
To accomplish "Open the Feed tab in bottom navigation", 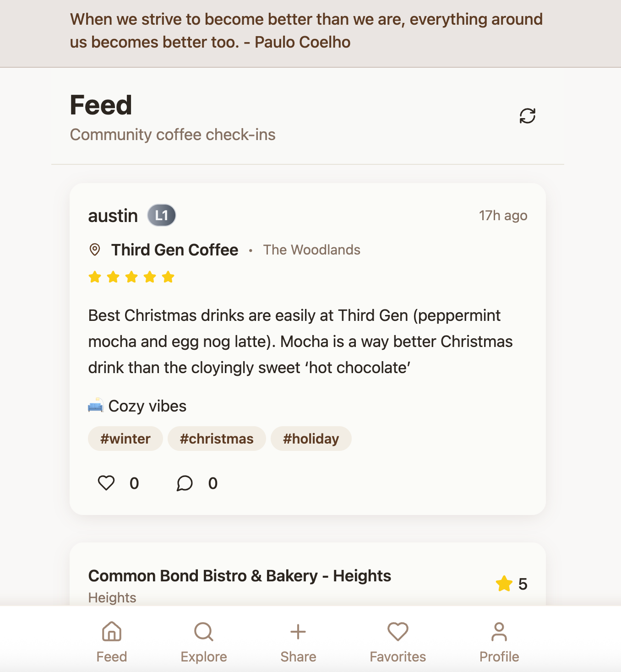I will [x=112, y=642].
